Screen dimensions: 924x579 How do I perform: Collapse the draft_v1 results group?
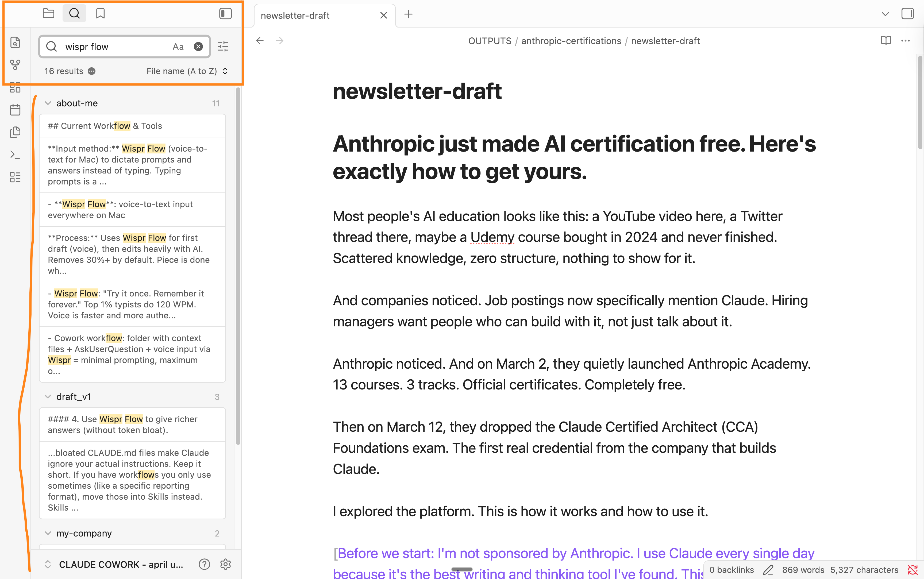tap(48, 397)
